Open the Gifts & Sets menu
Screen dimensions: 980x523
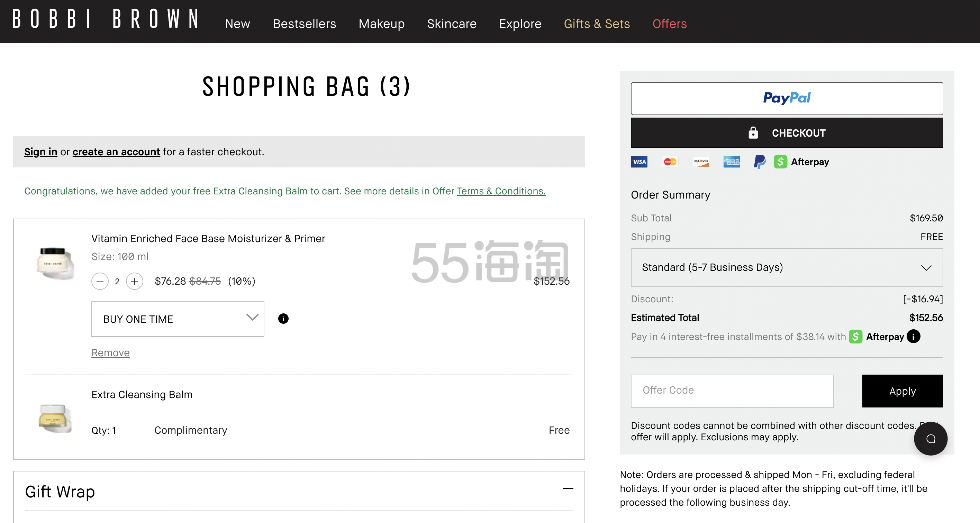597,24
